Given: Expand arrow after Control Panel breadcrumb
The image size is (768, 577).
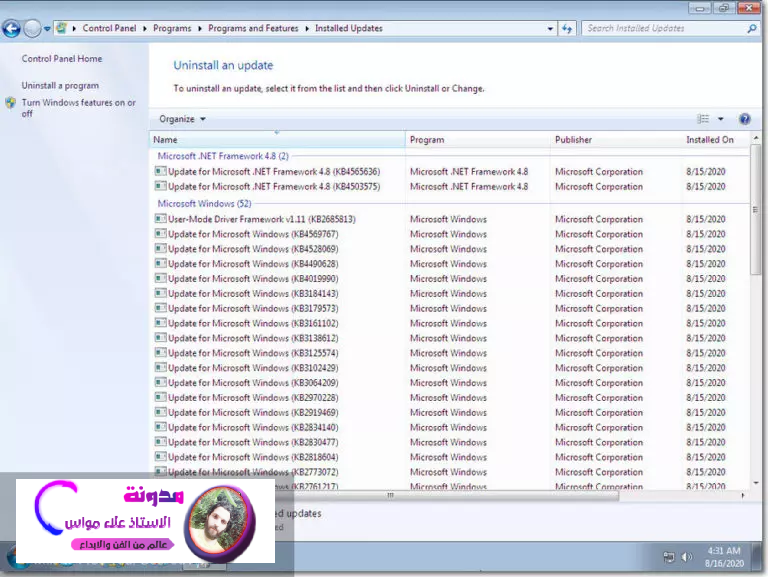Looking at the screenshot, I should click(145, 29).
